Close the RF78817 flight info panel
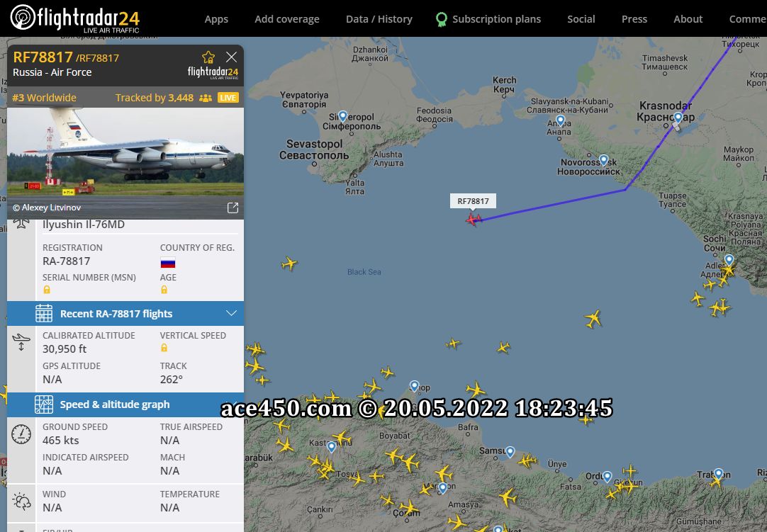 pos(231,57)
